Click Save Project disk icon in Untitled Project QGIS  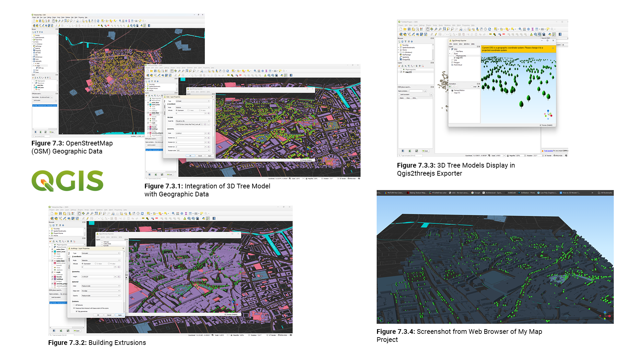[x=409, y=29]
